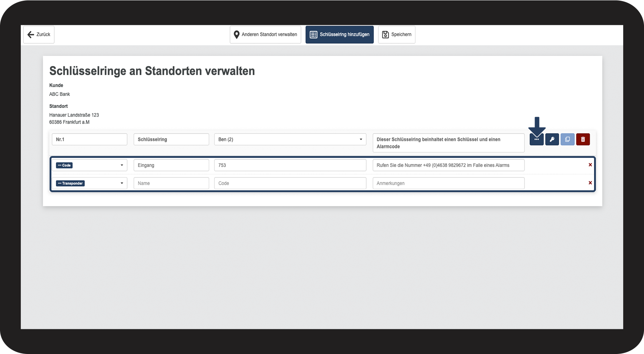Viewport: 644px width, 354px height.
Task: Delete keyring with red trash icon
Action: pos(583,139)
